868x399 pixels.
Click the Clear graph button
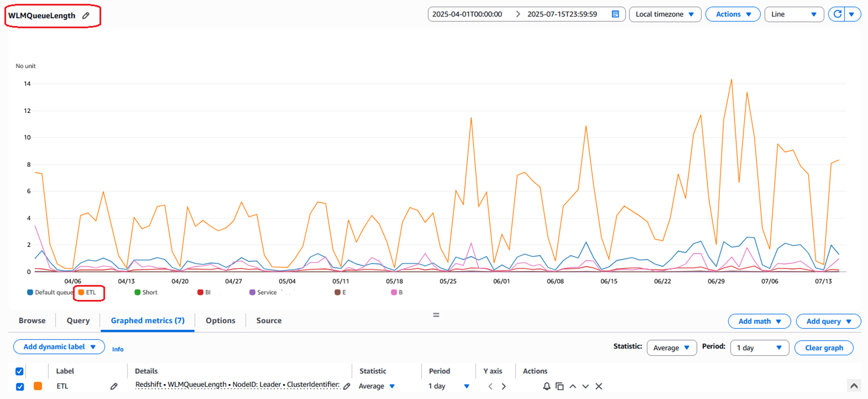click(x=824, y=347)
